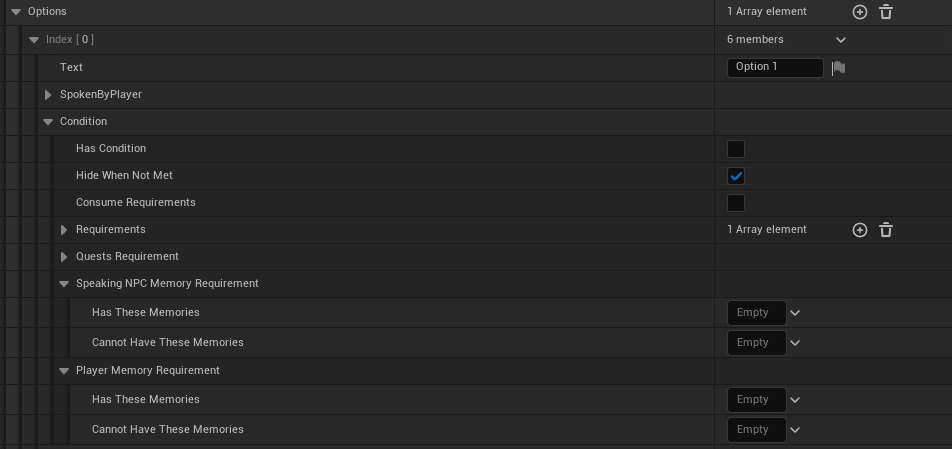
Task: Edit the Option 1 text field
Action: pyautogui.click(x=775, y=67)
